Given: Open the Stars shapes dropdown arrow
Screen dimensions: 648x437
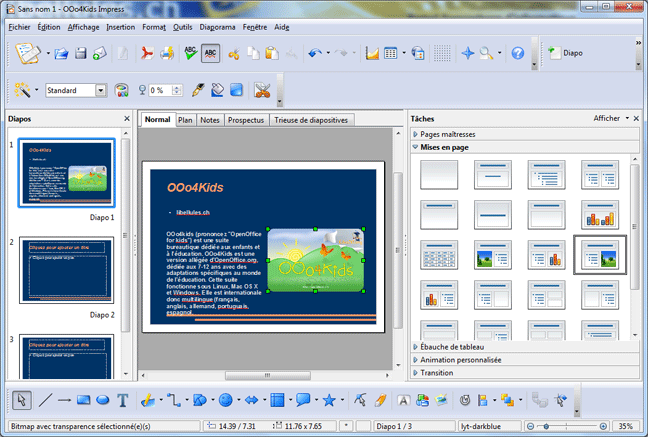Looking at the screenshot, I should [342, 400].
